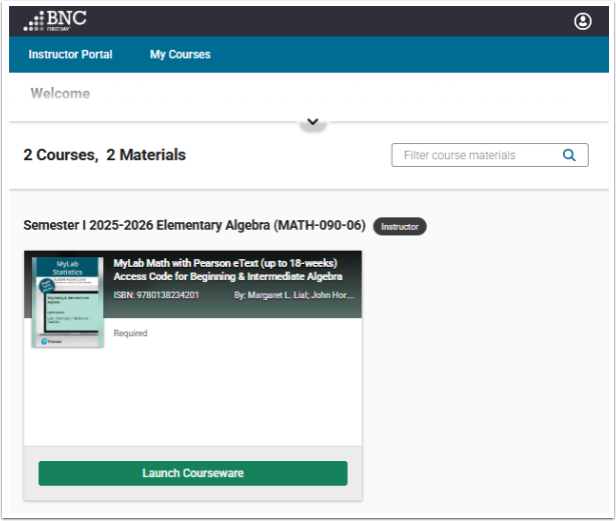616x521 pixels.
Task: Open the MyLab Statistics book cover thumbnail
Action: (x=68, y=302)
